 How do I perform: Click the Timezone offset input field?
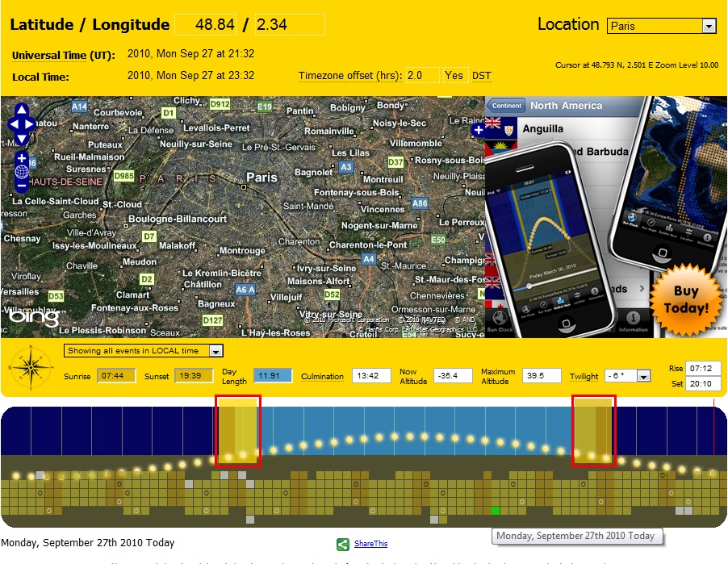point(422,75)
